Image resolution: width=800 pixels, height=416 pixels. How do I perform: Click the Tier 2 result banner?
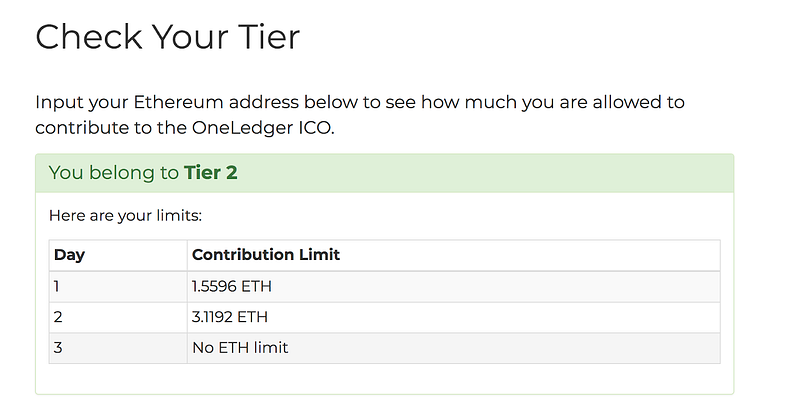click(385, 173)
